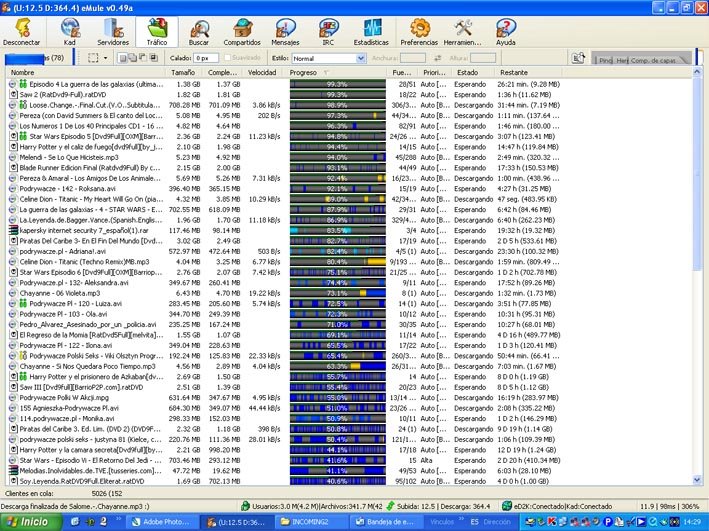Click the green rating icon of Podrywacze Pl - 120 - Luiza.avi
The width and height of the screenshot is (709, 531).
click(x=23, y=303)
